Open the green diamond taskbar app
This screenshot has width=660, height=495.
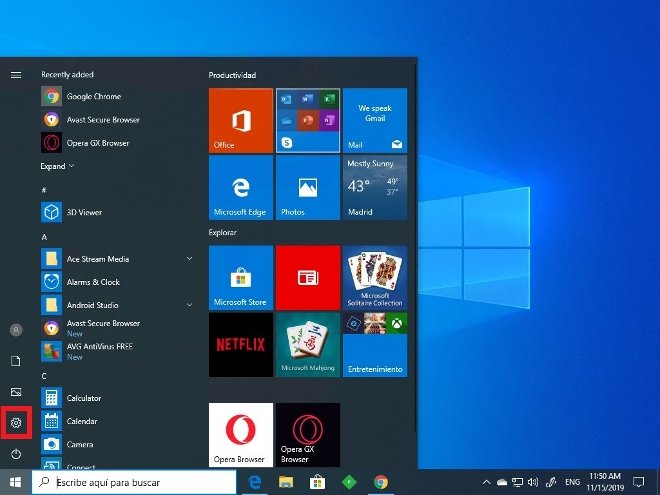point(349,482)
